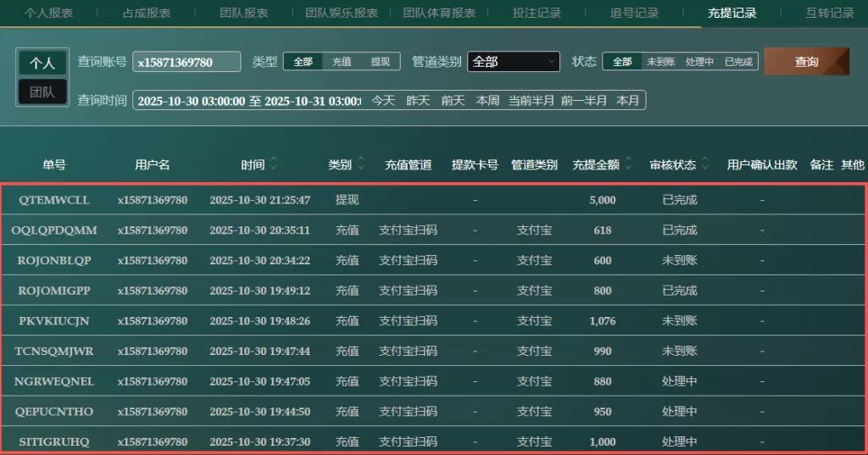
Task: Sort by 充提金额 using its sort icon
Action: [629, 164]
